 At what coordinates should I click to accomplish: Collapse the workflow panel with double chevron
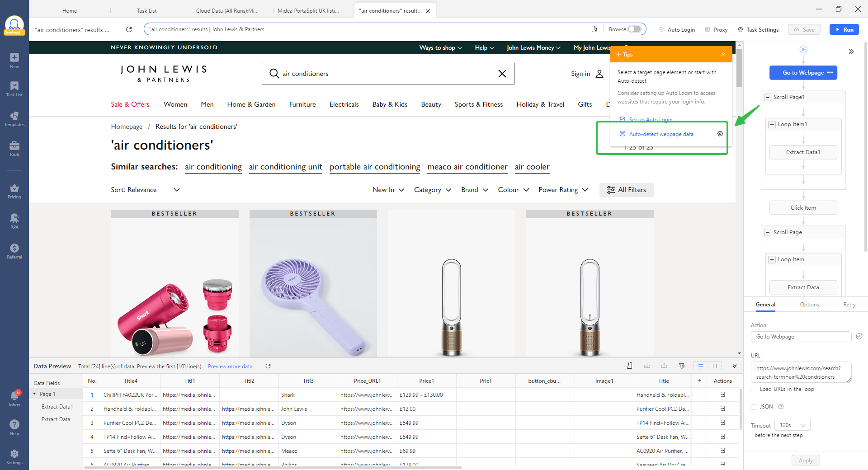coord(851,52)
